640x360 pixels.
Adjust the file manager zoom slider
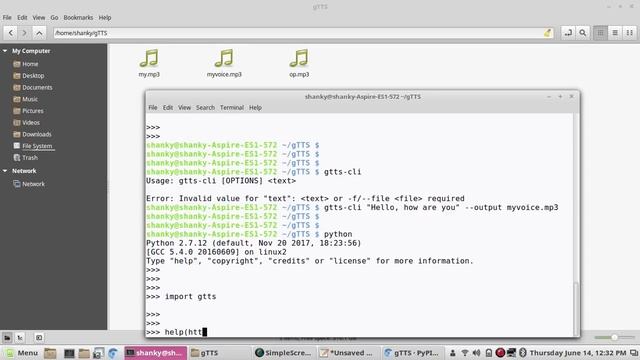click(x=614, y=338)
